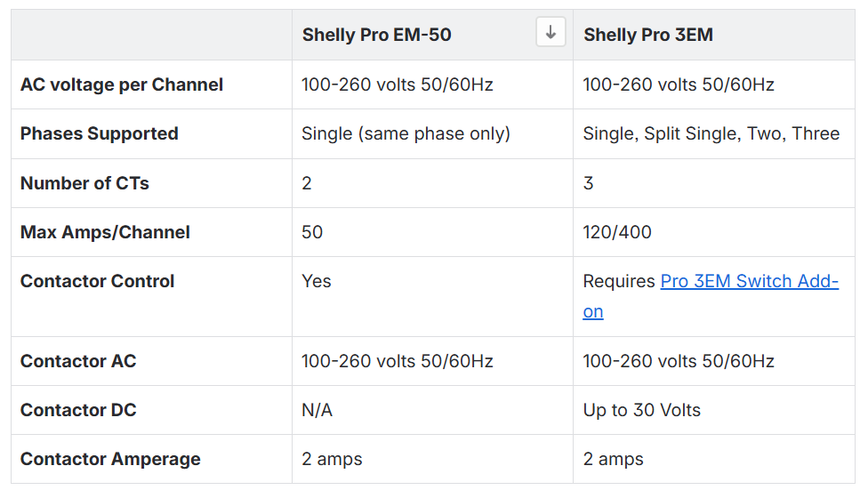Viewport: 868px width, 490px height.
Task: Click the AC voltage per Channel row label
Action: pyautogui.click(x=122, y=85)
